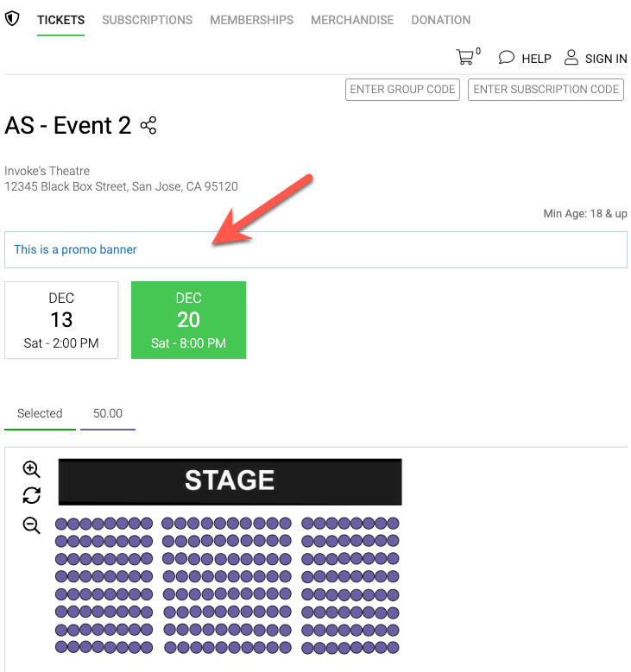Click Enter Subscription Code button
This screenshot has width=631, height=672.
546,90
